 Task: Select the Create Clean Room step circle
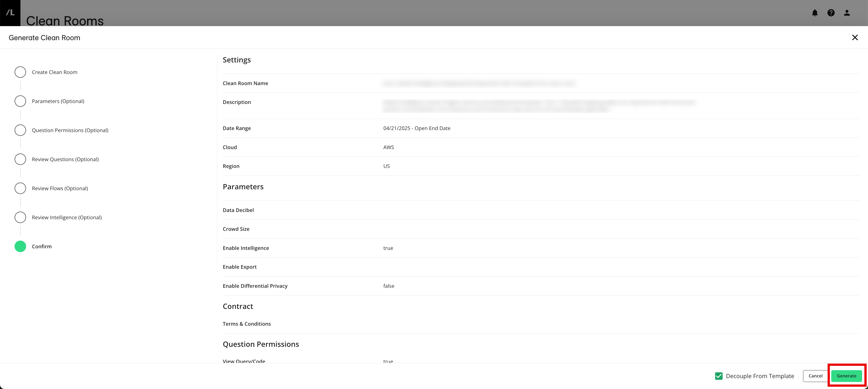pos(20,72)
